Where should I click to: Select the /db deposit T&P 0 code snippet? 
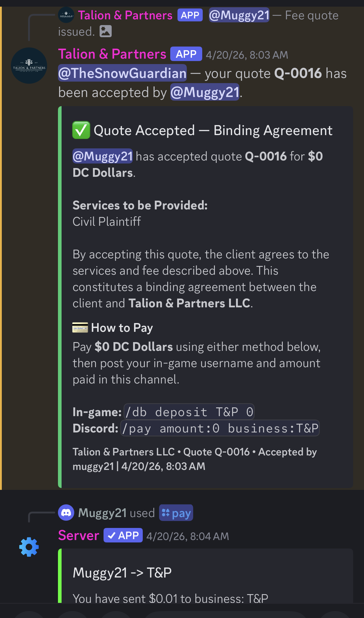pyautogui.click(x=189, y=412)
